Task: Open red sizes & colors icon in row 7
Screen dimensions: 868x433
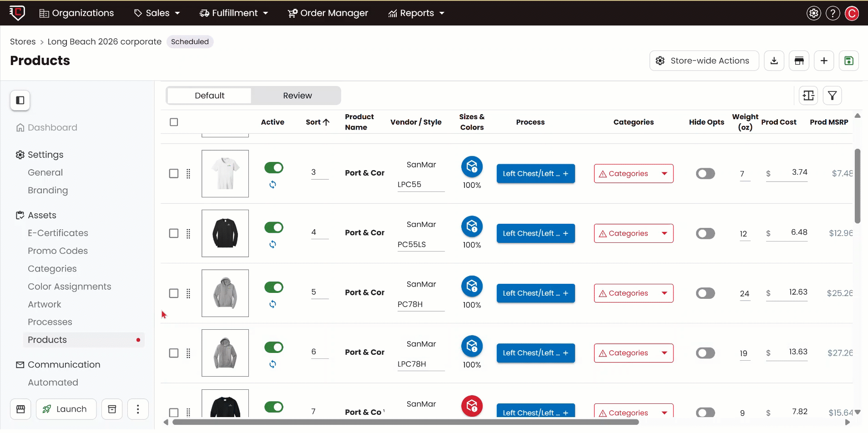Action: click(472, 406)
